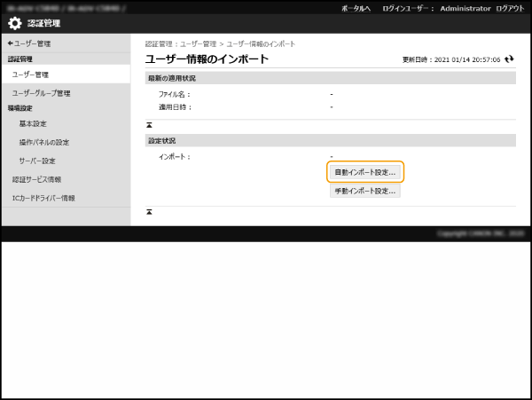Click ユーザー管理 in the breadcrumb path
This screenshot has width=532, height=400.
[199, 43]
